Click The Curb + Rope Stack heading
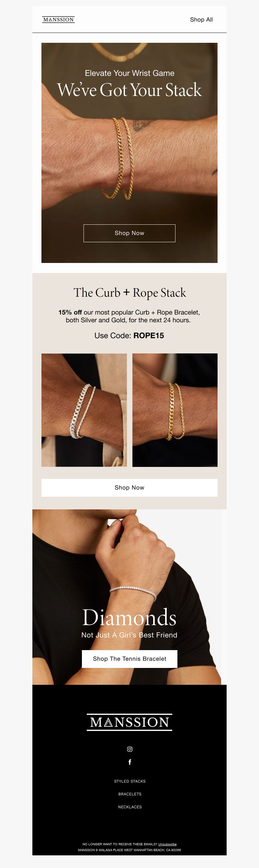The image size is (259, 868). (x=129, y=292)
